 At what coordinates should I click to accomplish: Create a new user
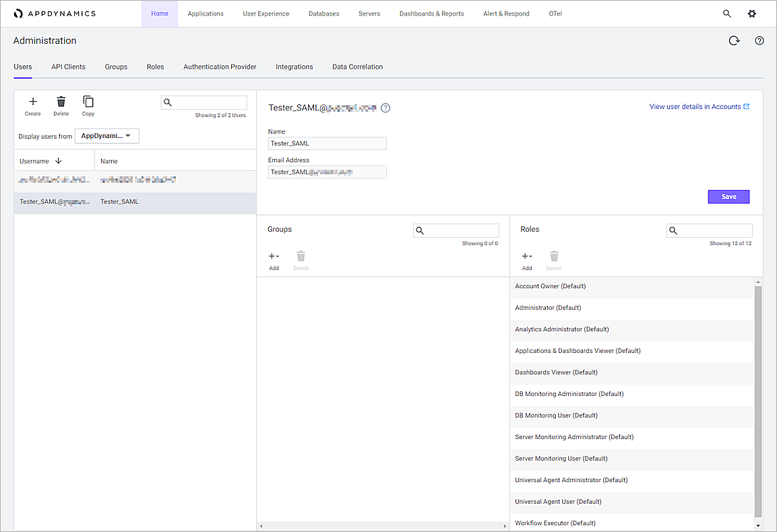32,102
